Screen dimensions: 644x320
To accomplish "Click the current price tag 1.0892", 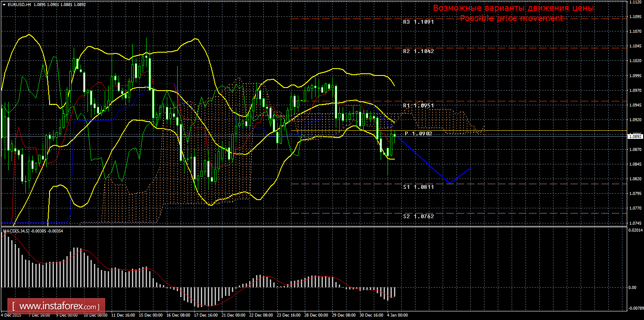I will [635, 136].
